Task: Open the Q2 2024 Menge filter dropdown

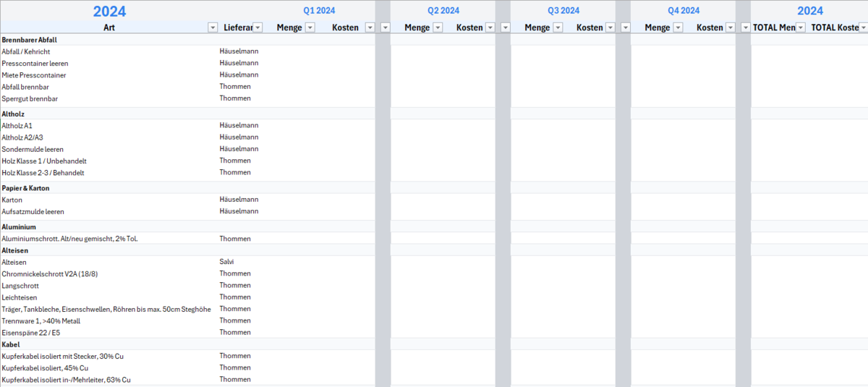Action: [437, 27]
